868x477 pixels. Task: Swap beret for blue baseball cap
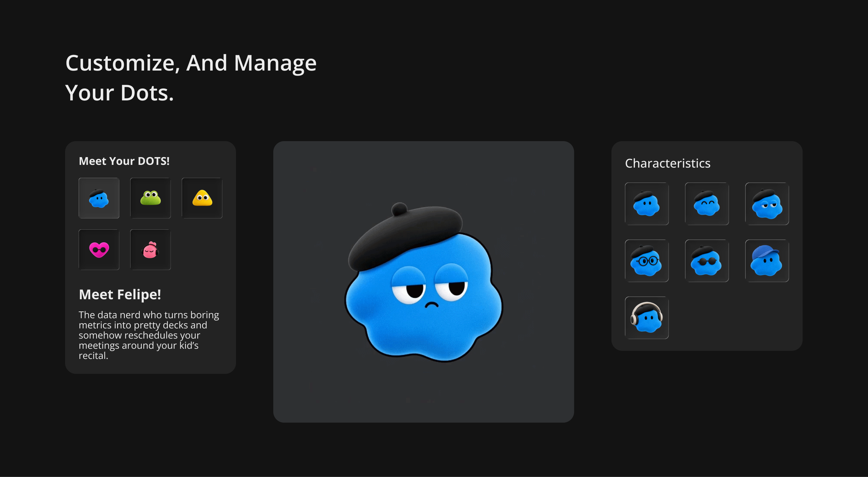(x=767, y=261)
